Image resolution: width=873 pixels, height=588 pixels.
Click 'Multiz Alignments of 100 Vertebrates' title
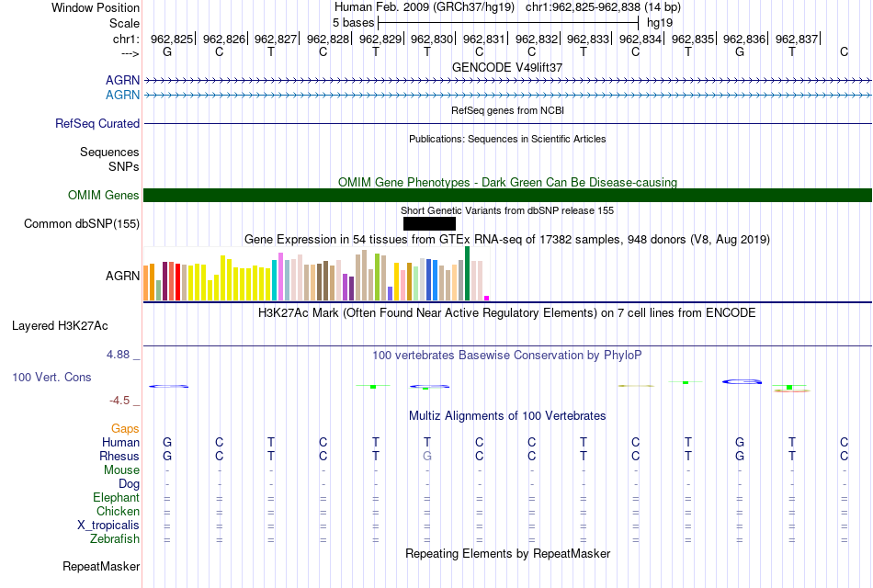507,416
